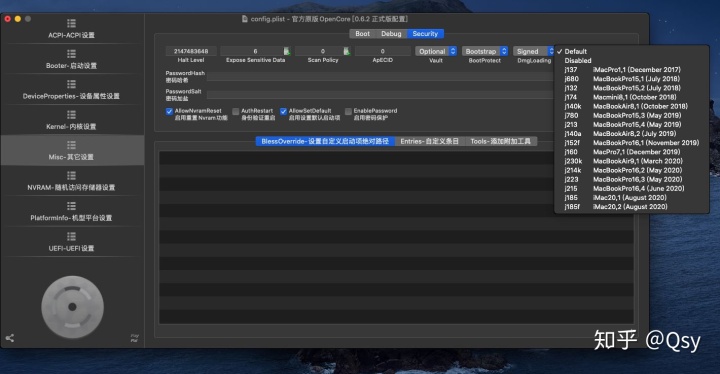Viewport: 720px width, 374px height.
Task: Toggle the AllowSetDefault checkbox
Action: click(x=283, y=111)
